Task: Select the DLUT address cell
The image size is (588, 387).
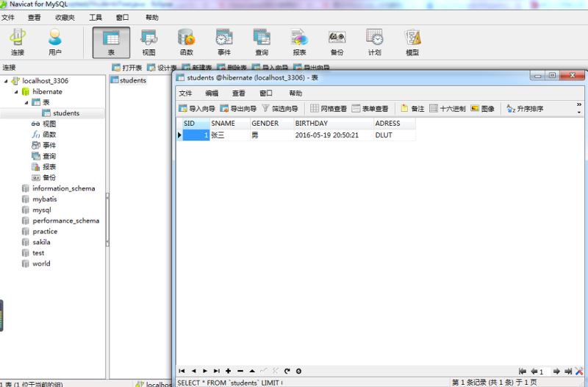Action: click(395, 135)
